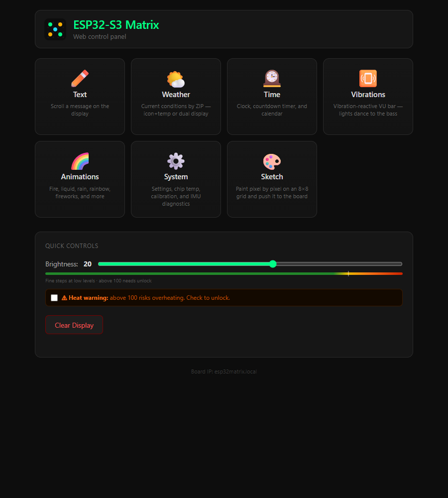Open the Animations card title
Image resolution: width=448 pixels, height=498 pixels.
[80, 177]
